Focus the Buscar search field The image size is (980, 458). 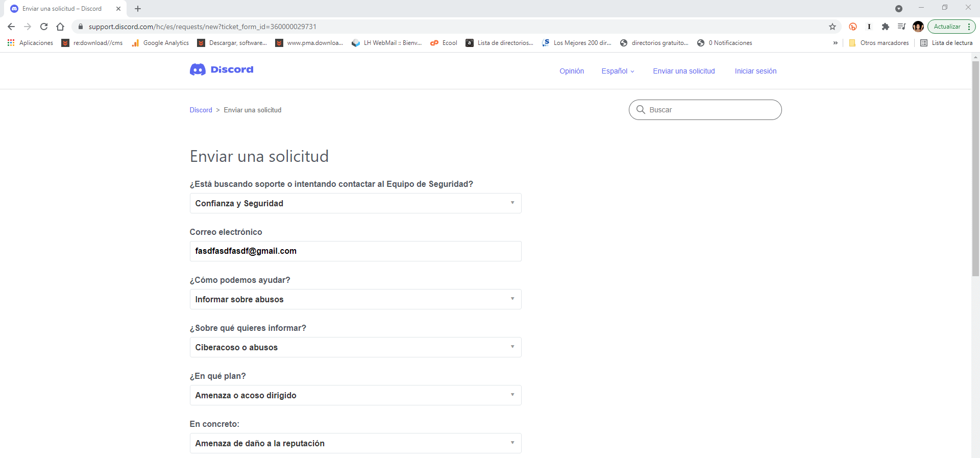point(705,110)
